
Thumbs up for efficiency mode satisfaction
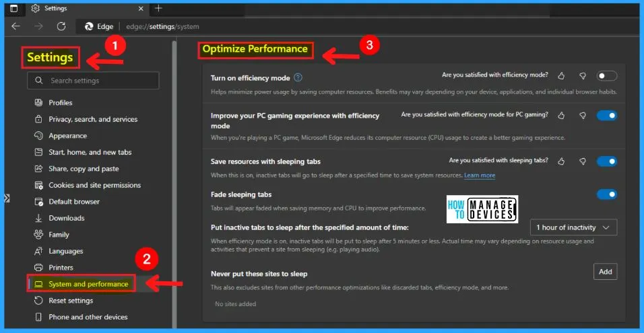click(x=561, y=76)
